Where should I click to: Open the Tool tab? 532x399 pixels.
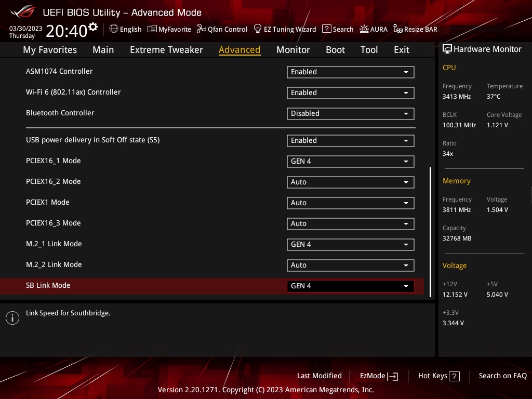pyautogui.click(x=369, y=50)
